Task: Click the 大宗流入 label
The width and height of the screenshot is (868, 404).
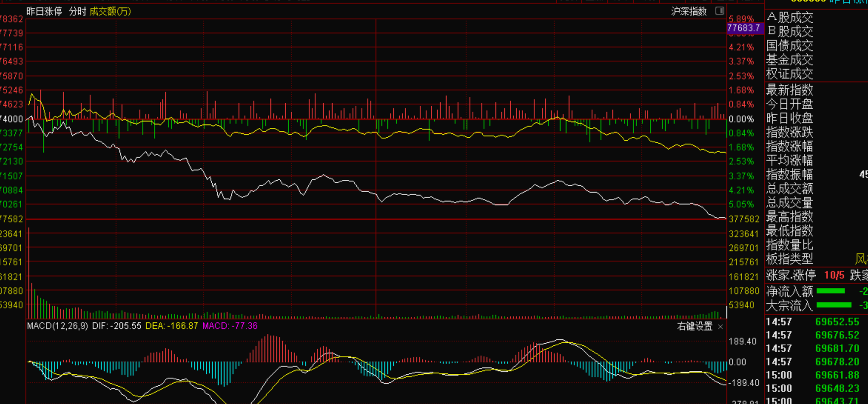Action: [x=790, y=306]
